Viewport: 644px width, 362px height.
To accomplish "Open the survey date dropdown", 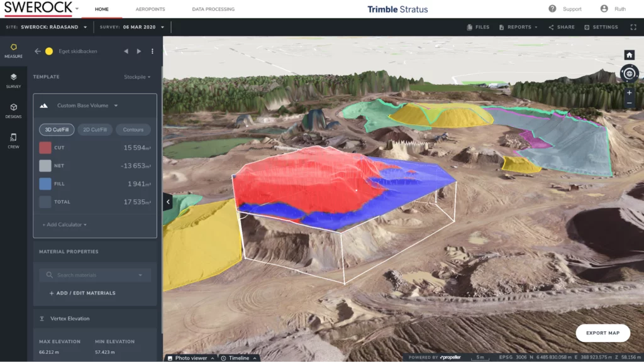I will tap(144, 27).
